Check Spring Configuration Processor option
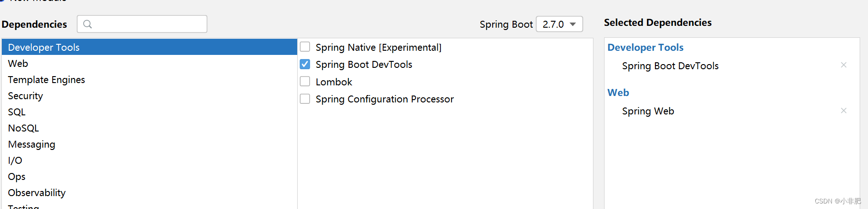The image size is (868, 209). pos(305,99)
